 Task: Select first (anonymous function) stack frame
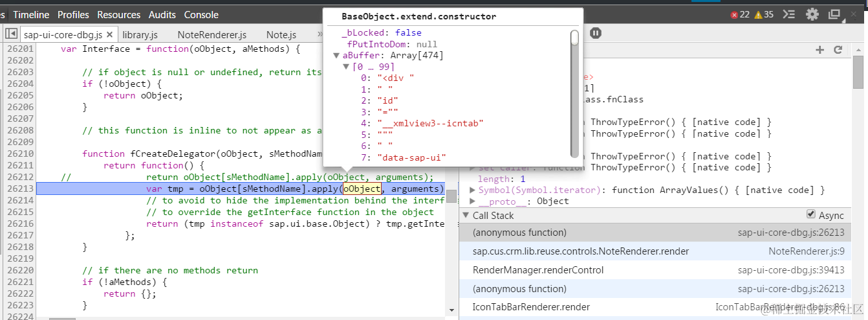[x=655, y=232]
